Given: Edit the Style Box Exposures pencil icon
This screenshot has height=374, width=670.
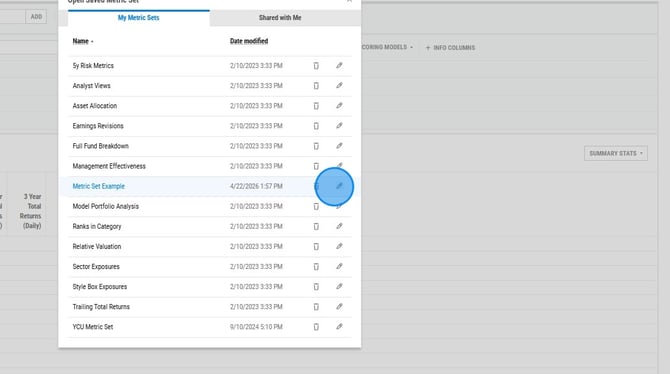Looking at the screenshot, I should click(339, 286).
